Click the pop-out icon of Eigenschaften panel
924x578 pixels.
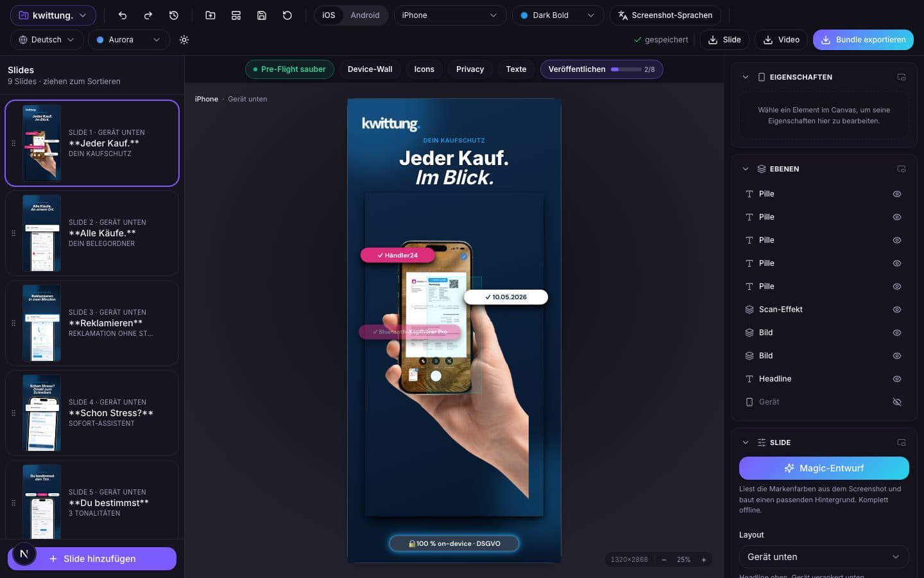902,77
